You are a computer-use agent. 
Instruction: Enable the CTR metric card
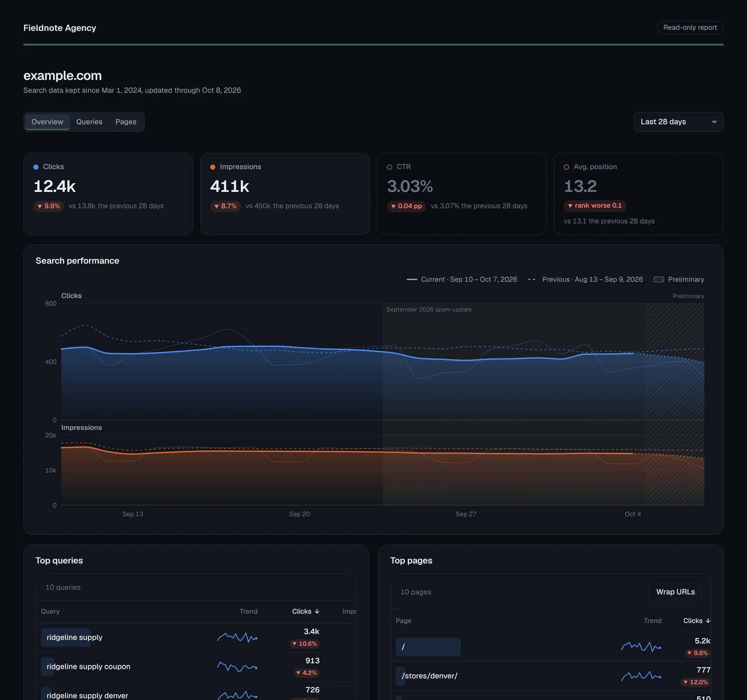462,194
